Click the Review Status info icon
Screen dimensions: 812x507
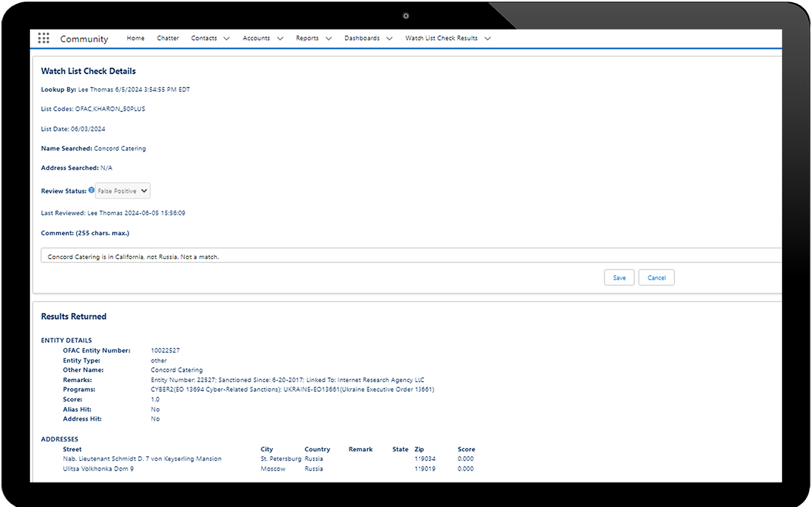[x=91, y=190]
